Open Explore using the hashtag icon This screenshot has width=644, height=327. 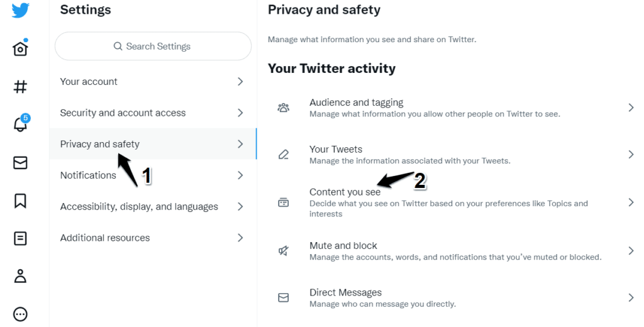point(20,86)
